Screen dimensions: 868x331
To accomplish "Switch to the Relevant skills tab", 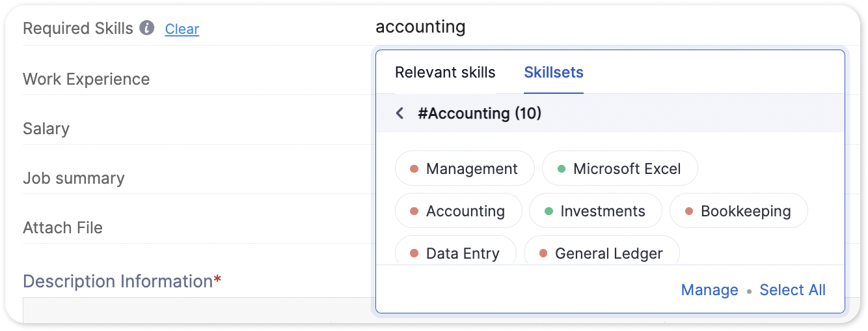I will (x=445, y=72).
